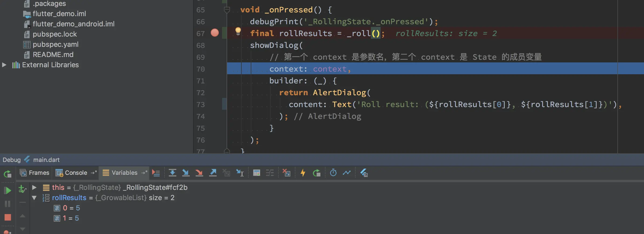
Task: Expand the 'this' variable node
Action: click(34, 187)
